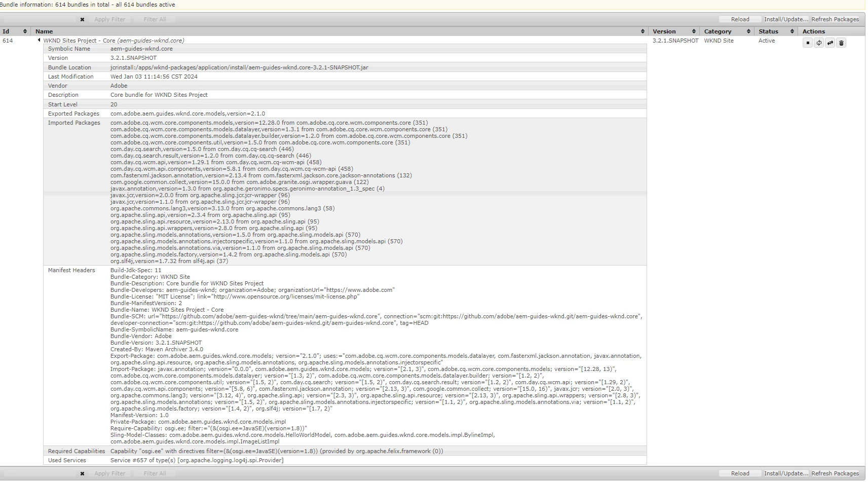Screen dimensions: 868x482
Task: Select the Bundle Location jcrinstall path
Action: [239, 67]
